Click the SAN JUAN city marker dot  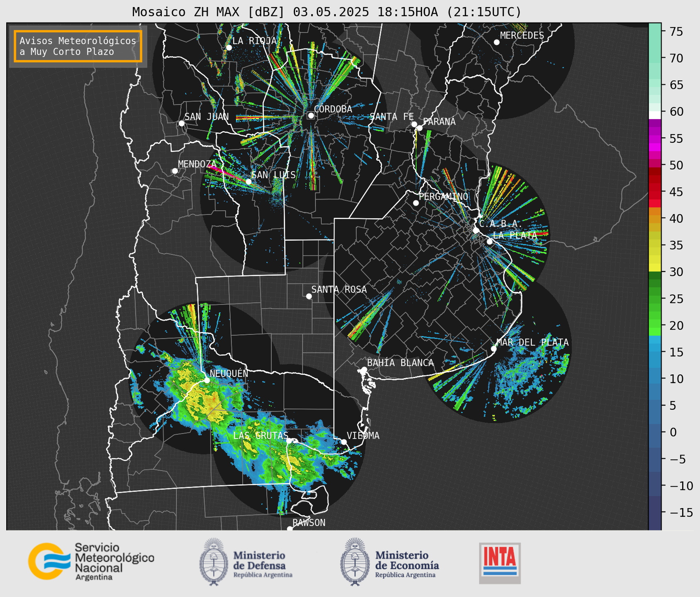181,123
